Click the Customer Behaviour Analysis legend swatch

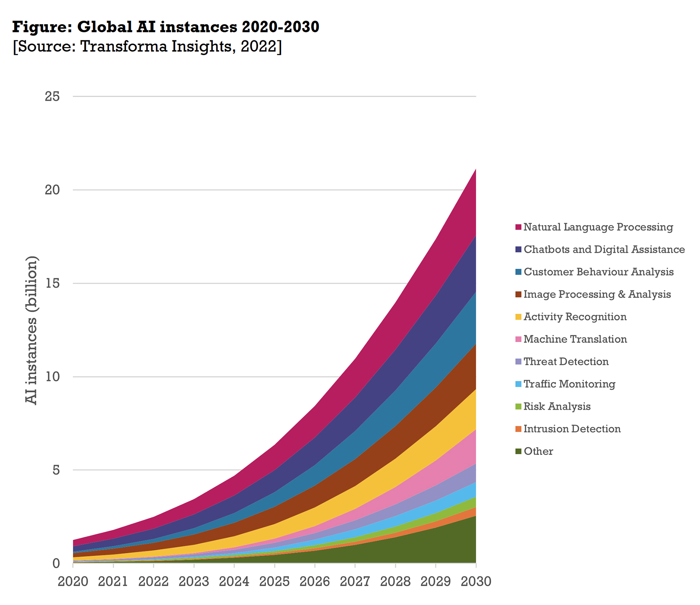518,272
